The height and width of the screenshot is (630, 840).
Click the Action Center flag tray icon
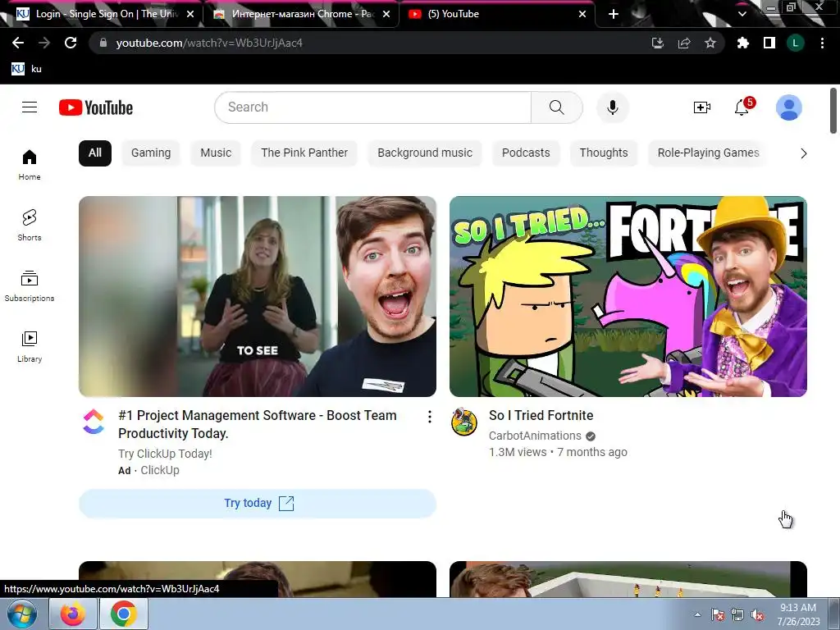718,615
